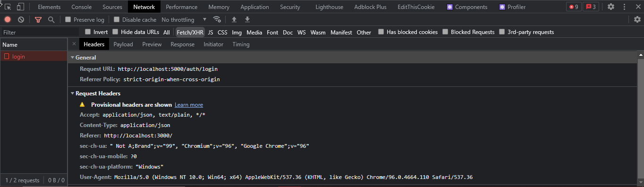
Task: Check Has blocked cookies checkbox
Action: point(381,32)
